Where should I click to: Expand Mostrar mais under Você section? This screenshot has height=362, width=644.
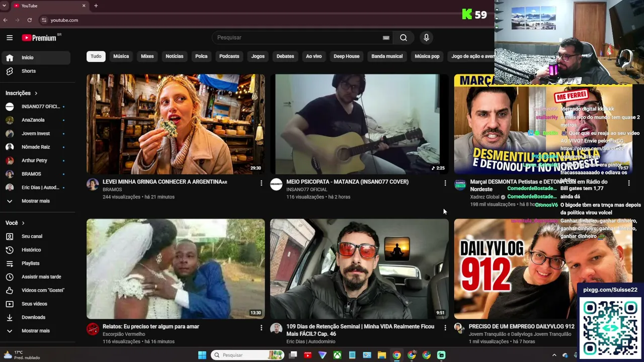point(35,331)
